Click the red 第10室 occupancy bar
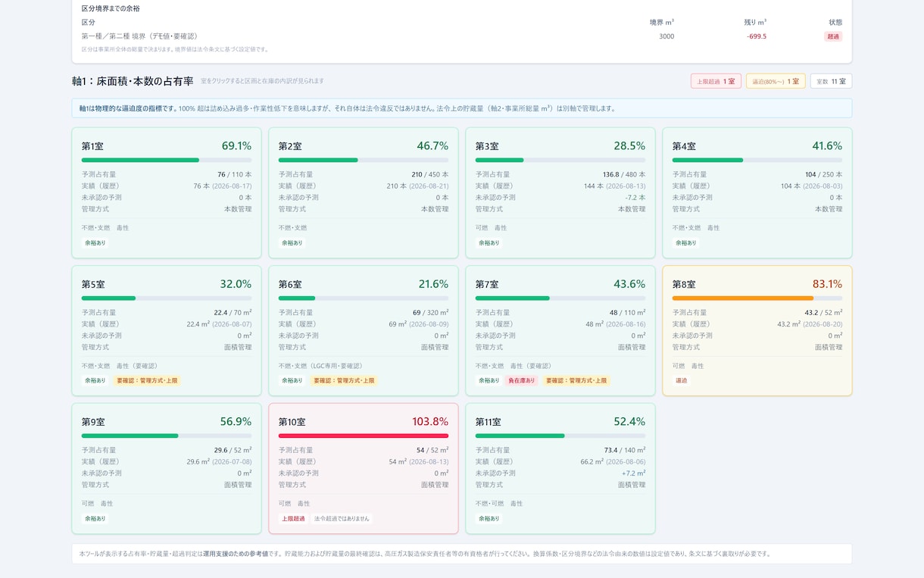924x578 pixels. (364, 436)
